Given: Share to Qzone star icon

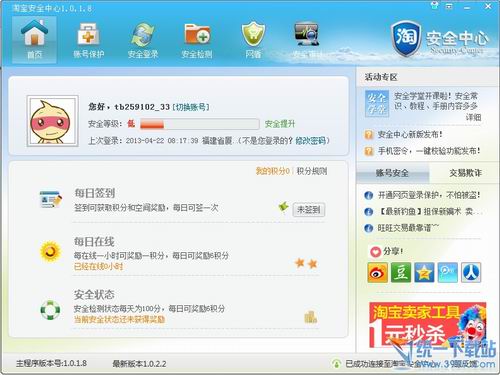Looking at the screenshot, I should click(x=424, y=273).
